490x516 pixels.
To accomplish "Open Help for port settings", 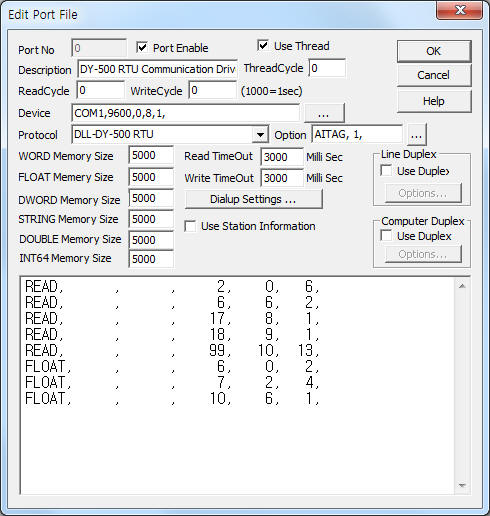I will (434, 101).
